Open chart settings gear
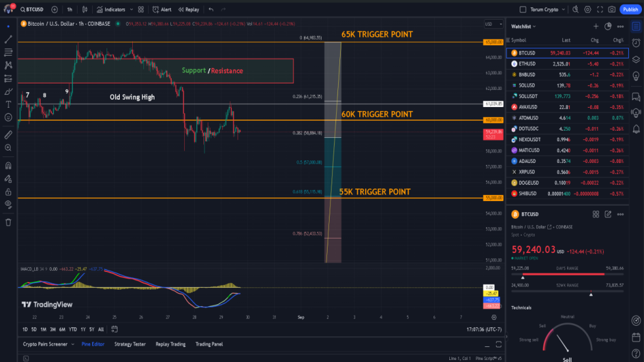The width and height of the screenshot is (644, 362). coord(587,9)
